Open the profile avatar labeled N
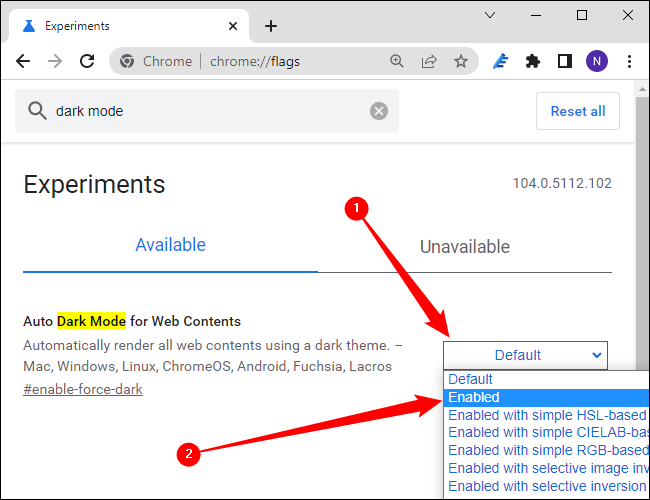Viewport: 650px width, 500px height. [596, 61]
